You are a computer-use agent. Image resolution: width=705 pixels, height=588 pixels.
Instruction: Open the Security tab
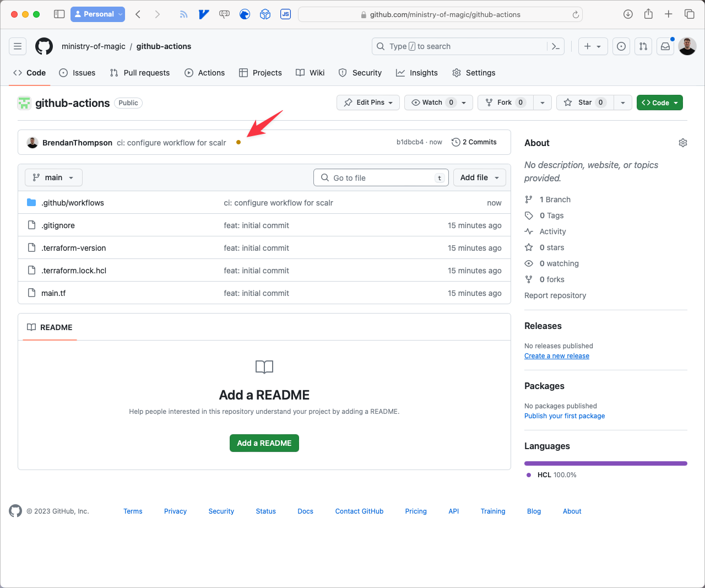tap(360, 73)
